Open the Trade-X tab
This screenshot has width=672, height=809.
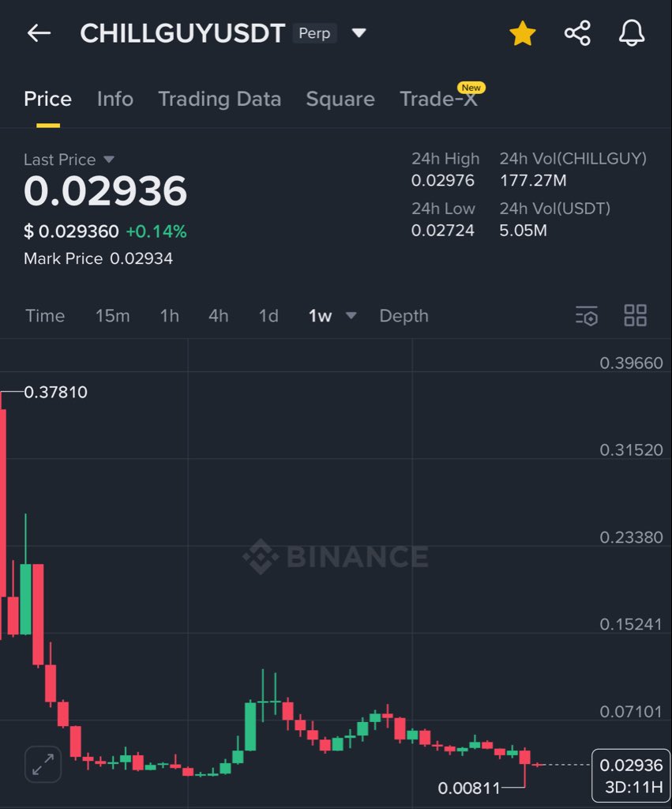(438, 99)
